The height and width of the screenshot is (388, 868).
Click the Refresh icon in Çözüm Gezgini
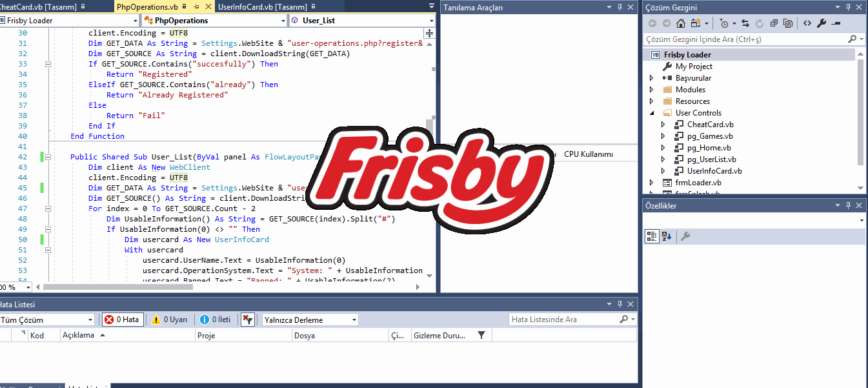760,23
